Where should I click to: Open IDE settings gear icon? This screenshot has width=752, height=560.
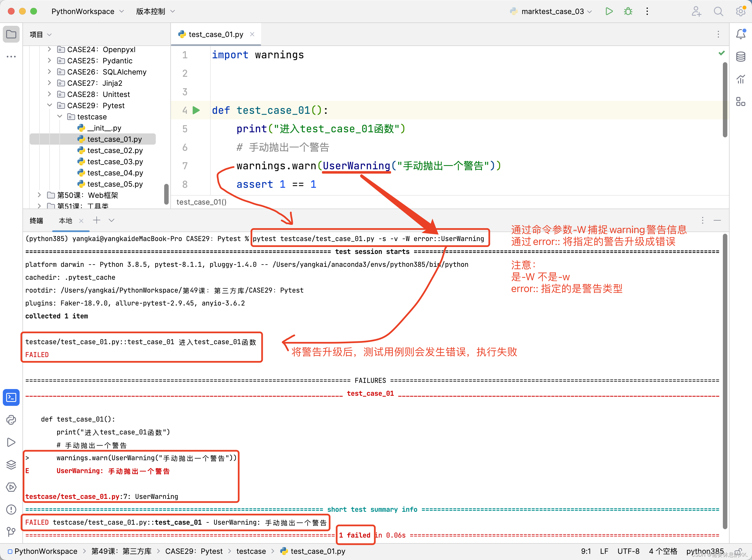[x=741, y=11]
